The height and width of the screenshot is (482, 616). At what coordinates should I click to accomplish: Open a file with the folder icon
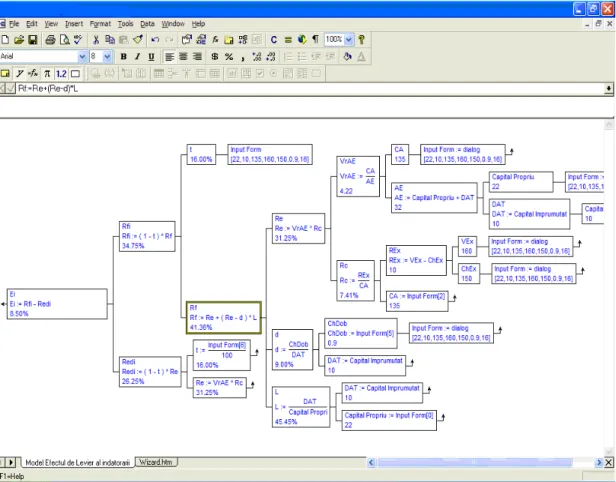(19, 39)
